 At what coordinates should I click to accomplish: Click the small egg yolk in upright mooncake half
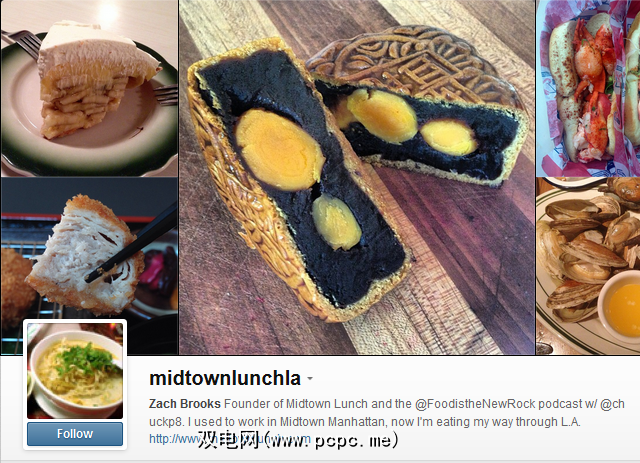tap(336, 222)
